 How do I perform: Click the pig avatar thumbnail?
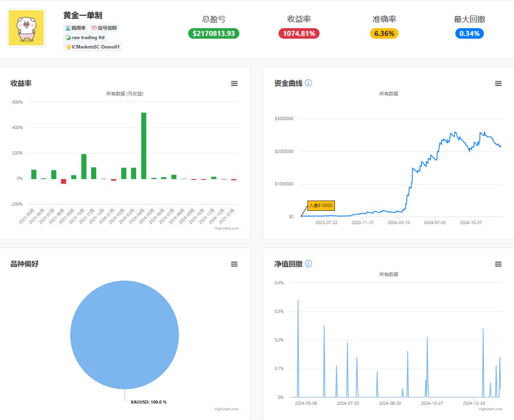(26, 28)
